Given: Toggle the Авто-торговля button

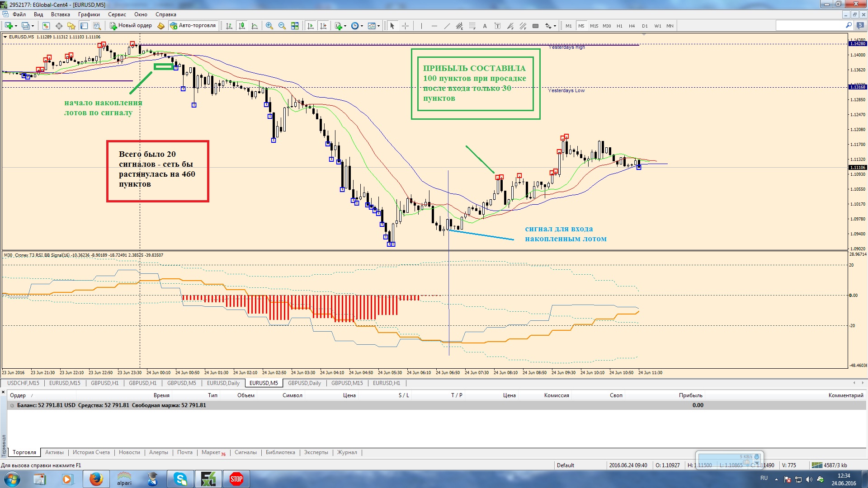Looking at the screenshot, I should tap(193, 26).
